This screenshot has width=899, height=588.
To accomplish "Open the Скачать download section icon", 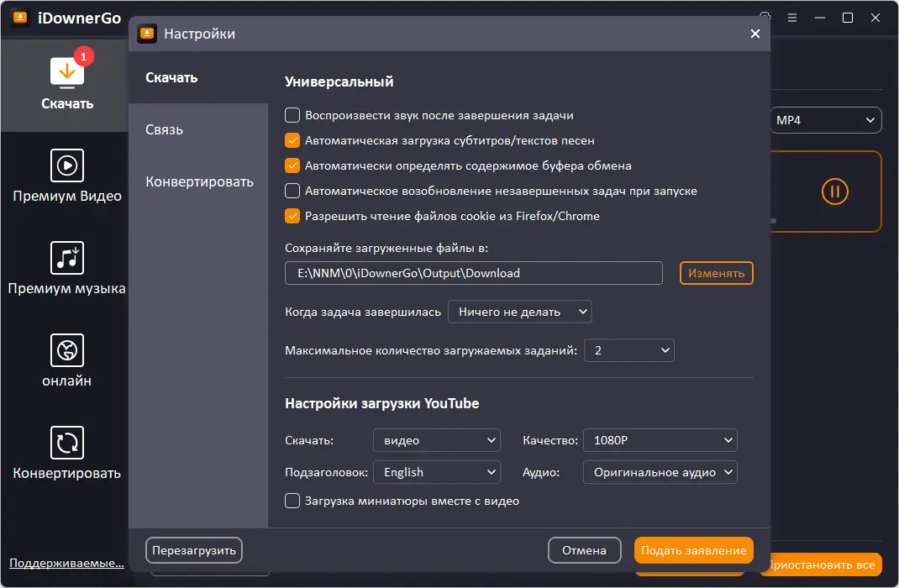I will click(x=67, y=74).
